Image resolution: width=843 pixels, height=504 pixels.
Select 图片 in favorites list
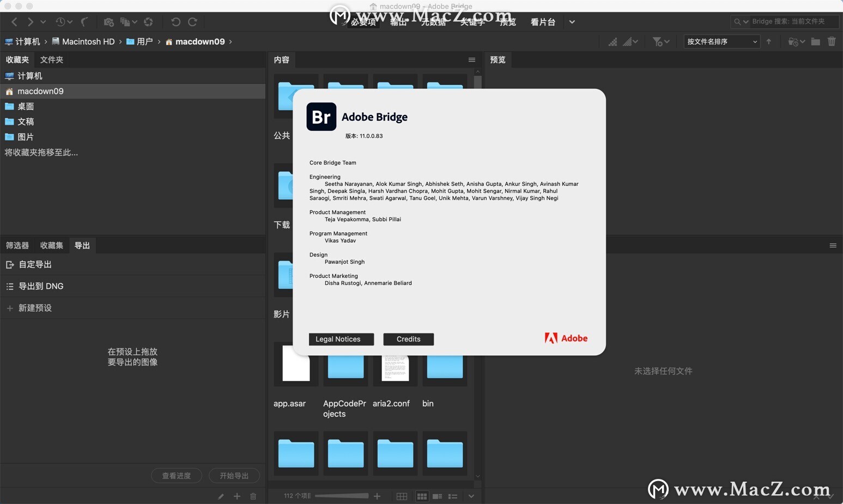point(132,137)
